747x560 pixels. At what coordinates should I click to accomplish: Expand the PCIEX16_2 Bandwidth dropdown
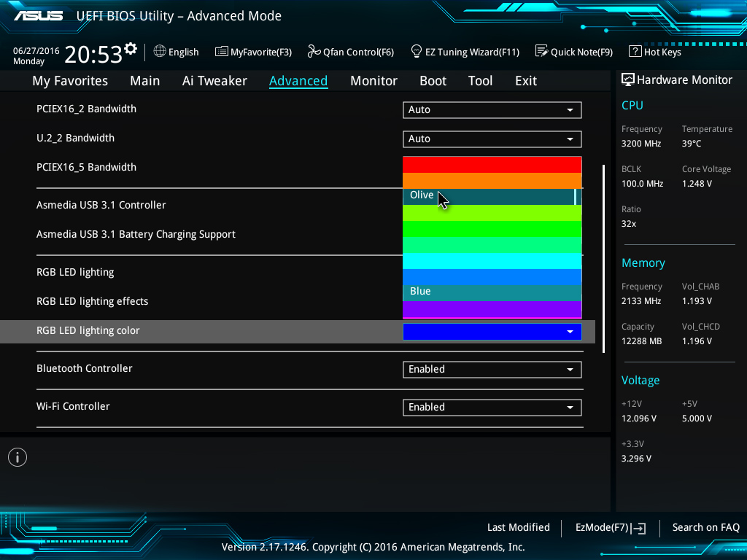[492, 110]
